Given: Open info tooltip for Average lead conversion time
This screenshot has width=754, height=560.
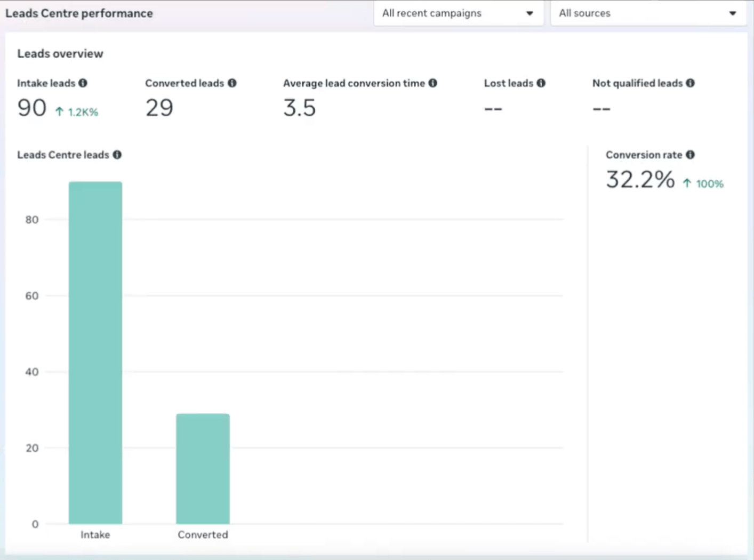Looking at the screenshot, I should point(433,83).
